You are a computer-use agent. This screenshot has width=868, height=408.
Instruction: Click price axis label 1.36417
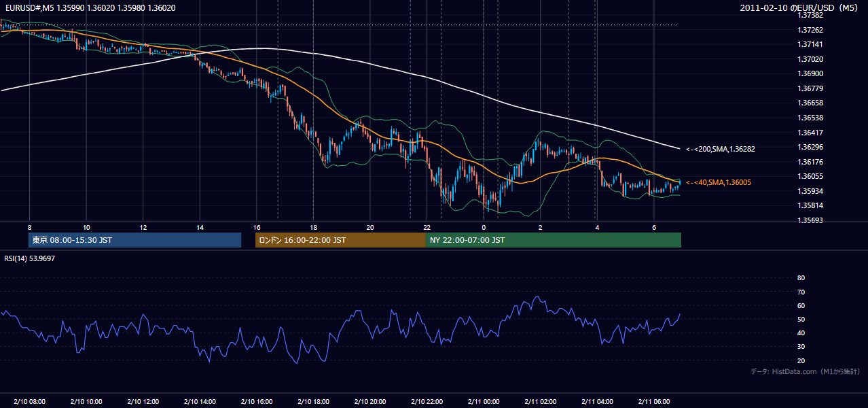click(x=811, y=133)
